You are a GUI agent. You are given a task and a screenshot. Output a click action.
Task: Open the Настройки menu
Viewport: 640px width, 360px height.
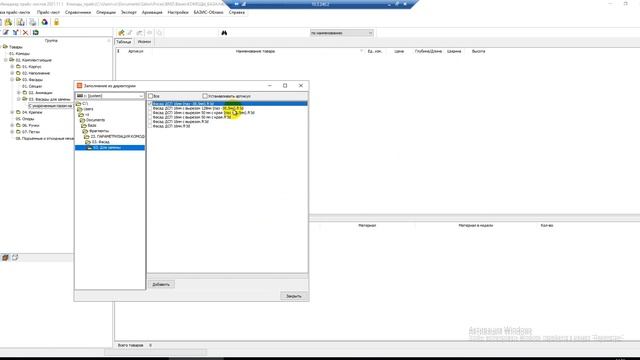pyautogui.click(x=178, y=12)
